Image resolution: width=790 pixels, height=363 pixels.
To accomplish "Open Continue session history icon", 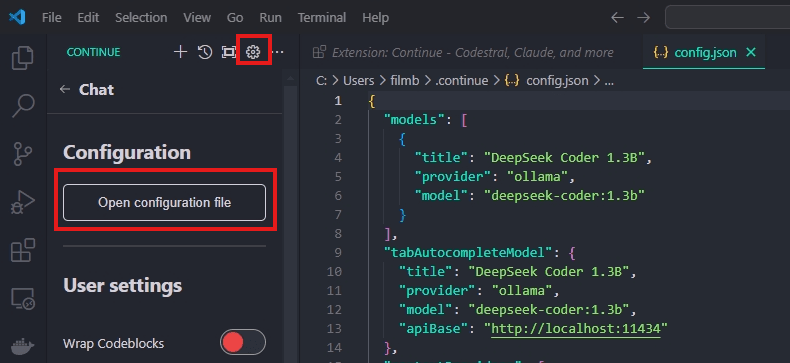I will pos(205,52).
